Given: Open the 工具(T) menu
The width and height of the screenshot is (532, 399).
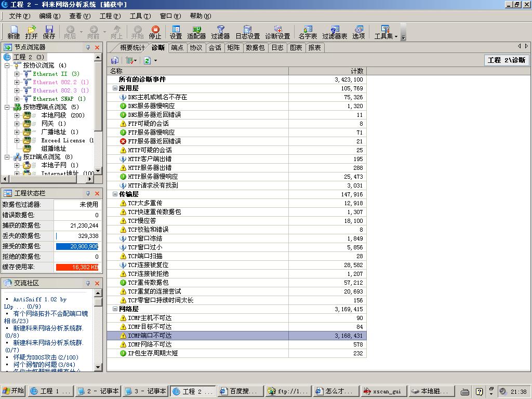Looking at the screenshot, I should (x=140, y=16).
